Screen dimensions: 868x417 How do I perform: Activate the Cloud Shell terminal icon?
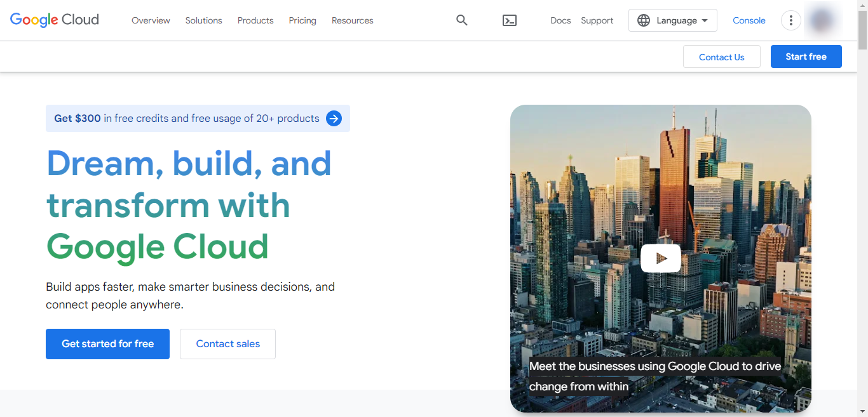coord(510,20)
